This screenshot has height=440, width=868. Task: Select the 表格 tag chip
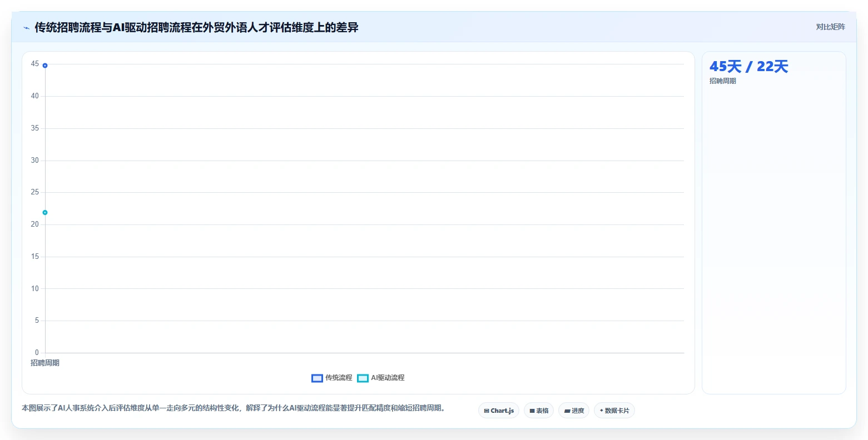tap(539, 411)
